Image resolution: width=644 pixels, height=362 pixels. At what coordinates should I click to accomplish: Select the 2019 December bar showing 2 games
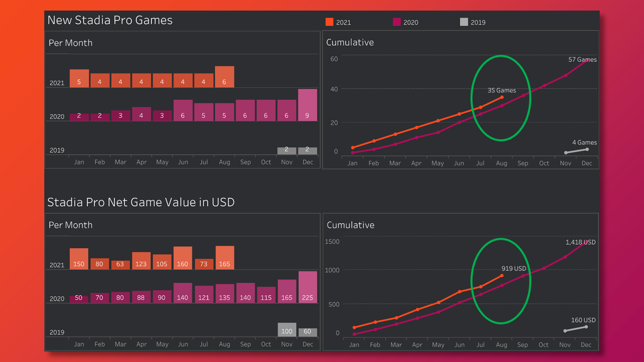[x=307, y=151]
